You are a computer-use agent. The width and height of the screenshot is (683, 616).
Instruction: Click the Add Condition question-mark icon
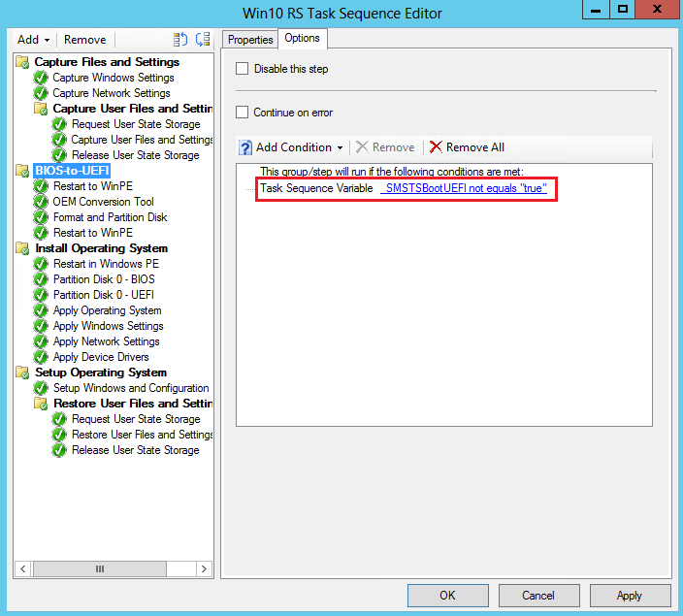[245, 147]
